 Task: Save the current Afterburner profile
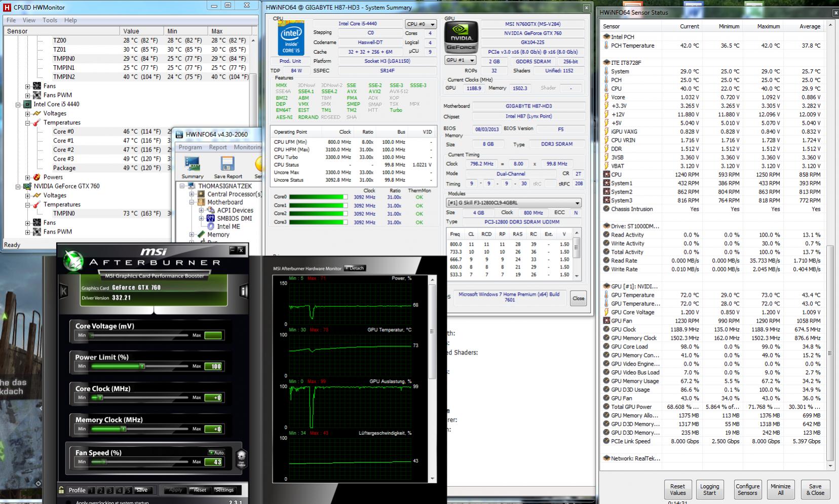pos(142,490)
